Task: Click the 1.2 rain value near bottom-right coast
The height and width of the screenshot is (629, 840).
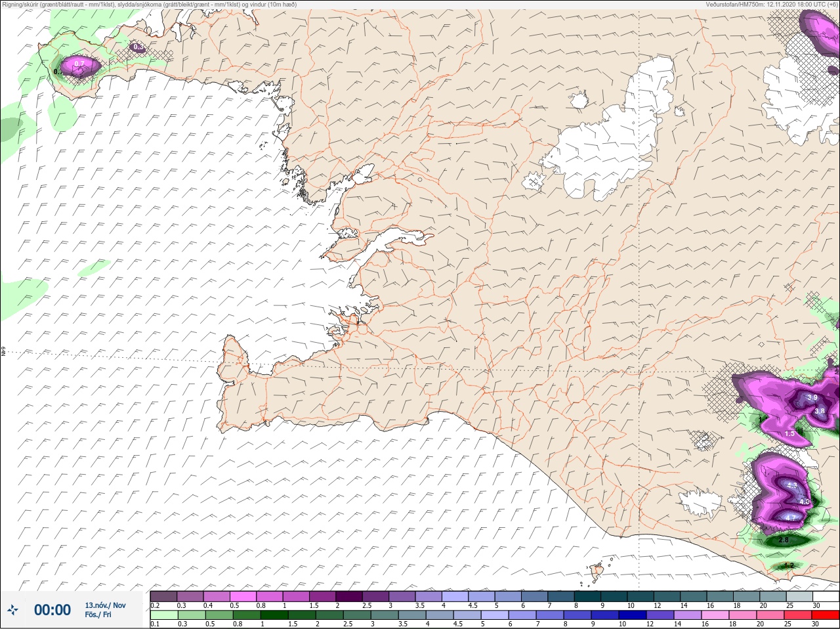Action: (789, 565)
